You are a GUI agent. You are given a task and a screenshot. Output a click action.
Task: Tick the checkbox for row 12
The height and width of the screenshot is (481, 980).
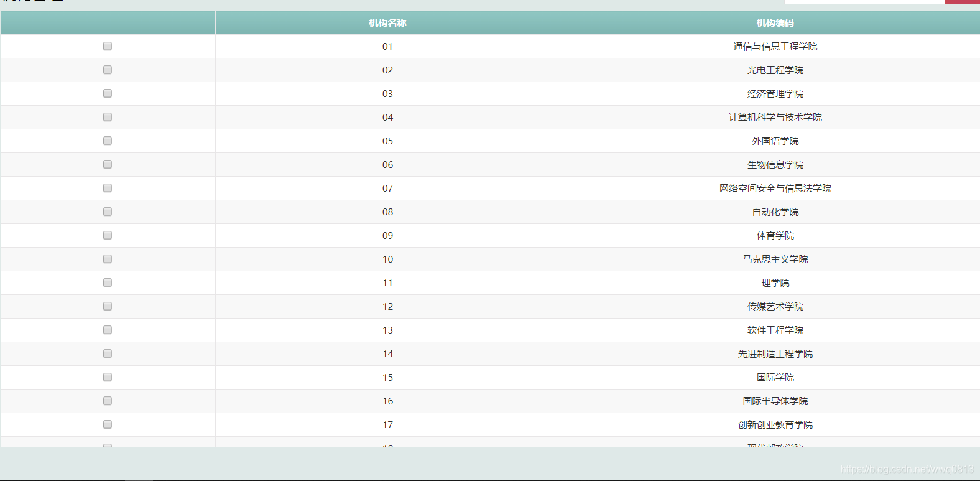coord(108,306)
